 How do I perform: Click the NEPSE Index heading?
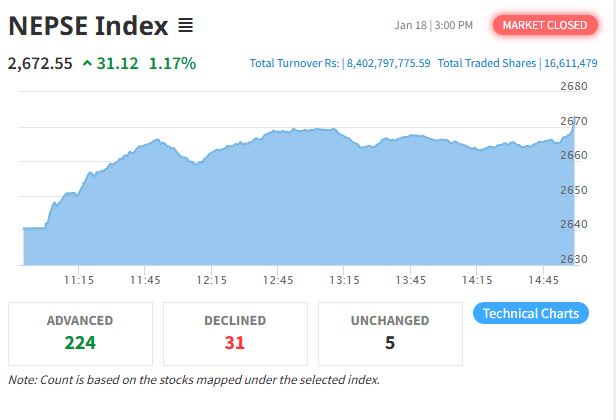point(87,24)
